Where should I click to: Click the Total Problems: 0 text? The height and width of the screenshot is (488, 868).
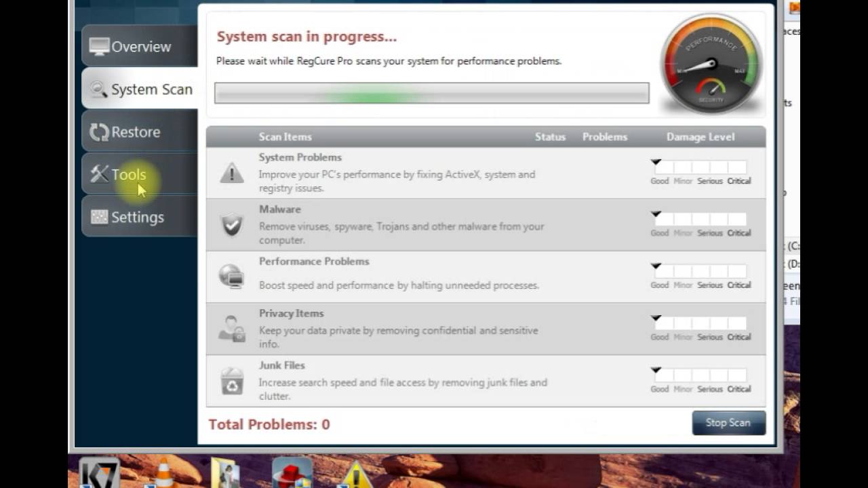click(x=269, y=424)
